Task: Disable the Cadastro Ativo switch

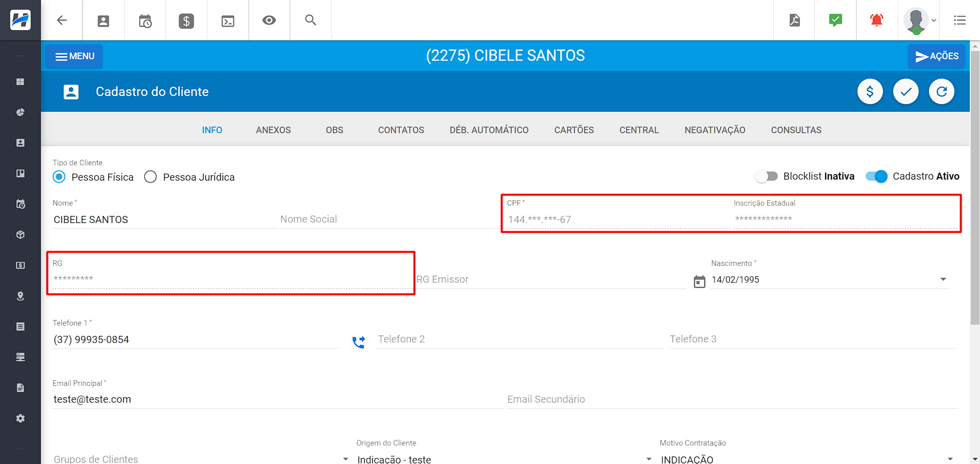Action: coord(876,177)
